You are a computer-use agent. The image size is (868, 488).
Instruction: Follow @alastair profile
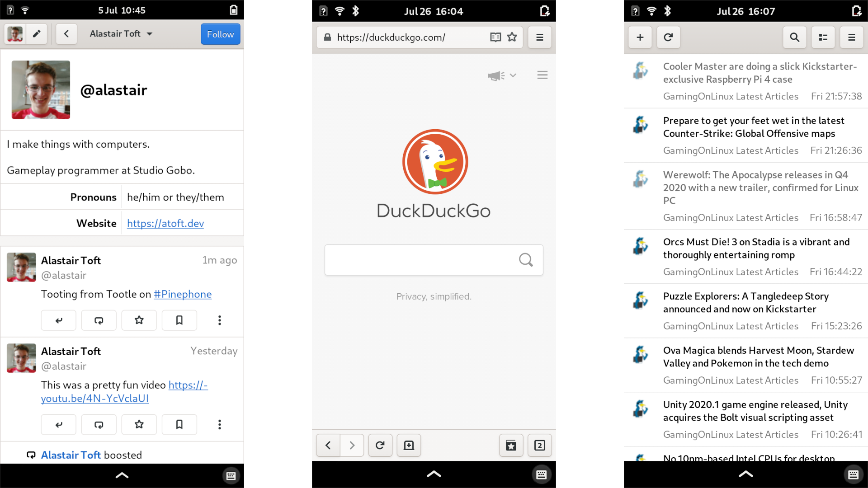pos(220,34)
